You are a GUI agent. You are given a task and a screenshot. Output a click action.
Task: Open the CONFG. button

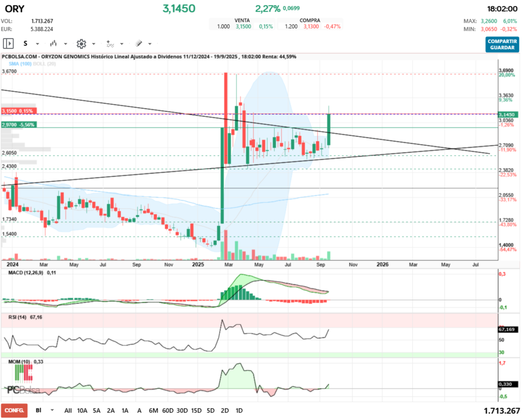click(14, 410)
